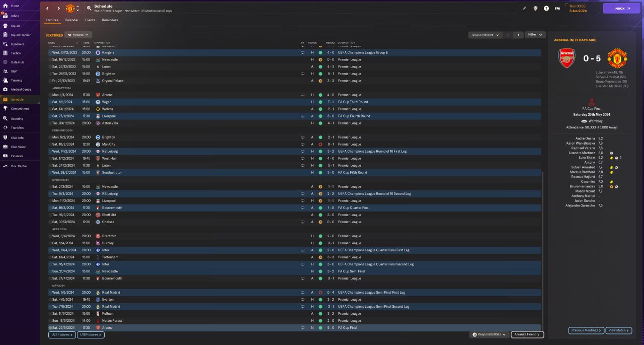Tick the selection circle for Rangers 13/12/2023
The width and height of the screenshot is (644, 345).
pos(50,52)
